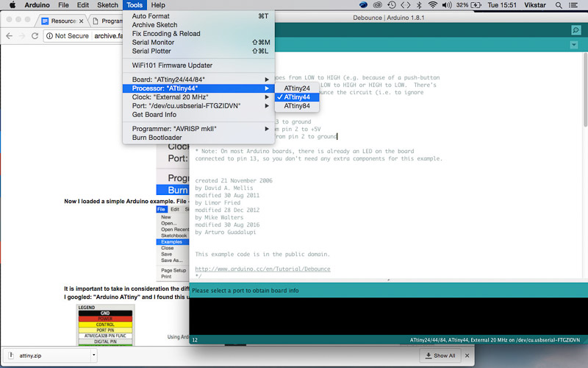Click the Not Secure info icon

point(49,35)
